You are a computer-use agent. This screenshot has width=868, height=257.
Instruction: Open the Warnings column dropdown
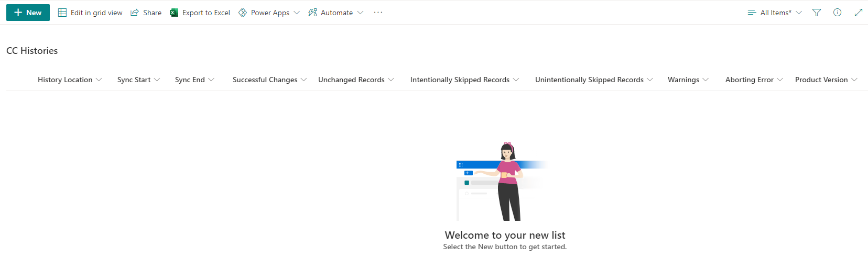click(x=688, y=80)
